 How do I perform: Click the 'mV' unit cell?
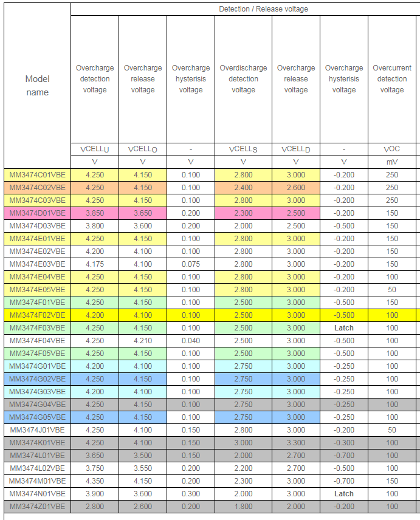pyautogui.click(x=392, y=162)
